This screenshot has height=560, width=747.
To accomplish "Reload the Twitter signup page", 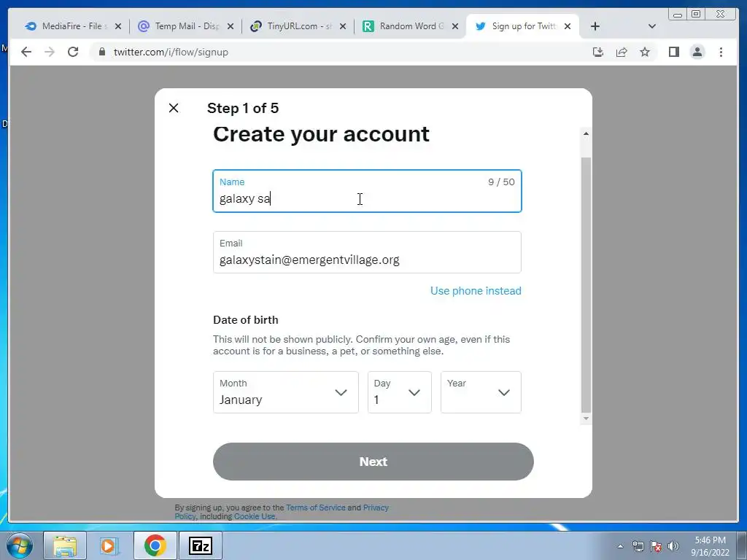I will point(73,52).
